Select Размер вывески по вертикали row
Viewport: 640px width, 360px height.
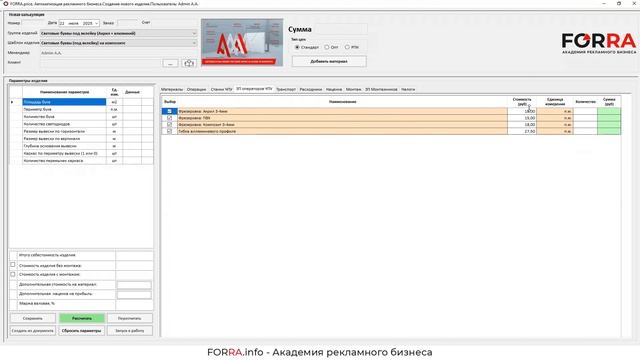click(x=64, y=139)
